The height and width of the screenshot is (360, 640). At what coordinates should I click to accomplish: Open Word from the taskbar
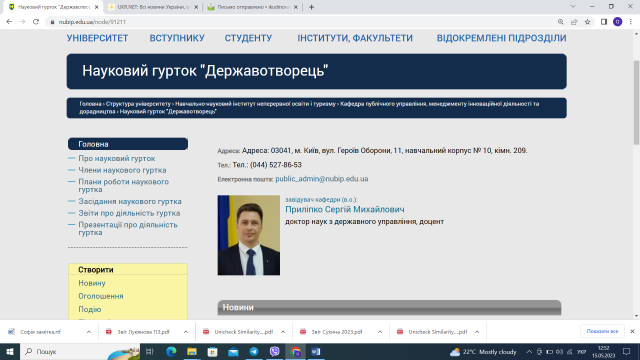[316, 351]
